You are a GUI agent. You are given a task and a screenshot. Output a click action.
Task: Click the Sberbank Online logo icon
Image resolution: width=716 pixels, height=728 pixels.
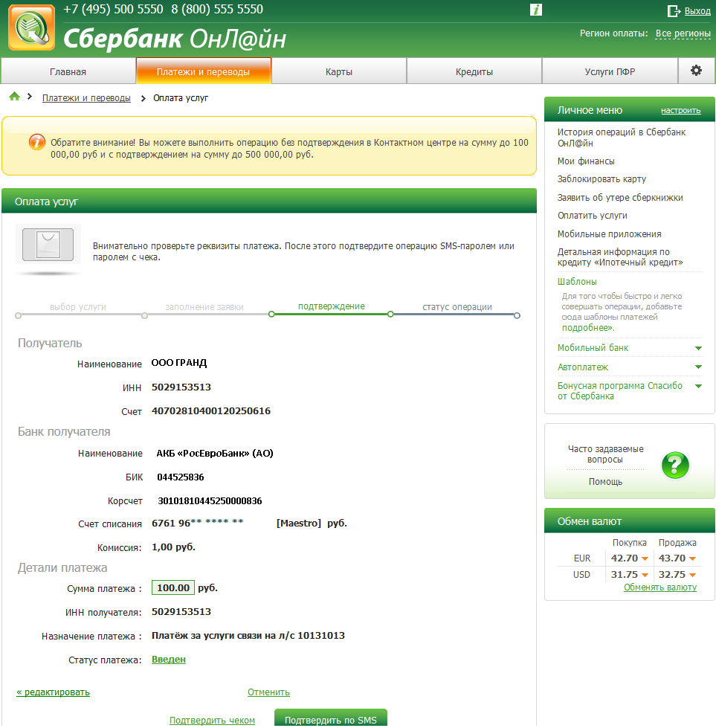pos(31,28)
